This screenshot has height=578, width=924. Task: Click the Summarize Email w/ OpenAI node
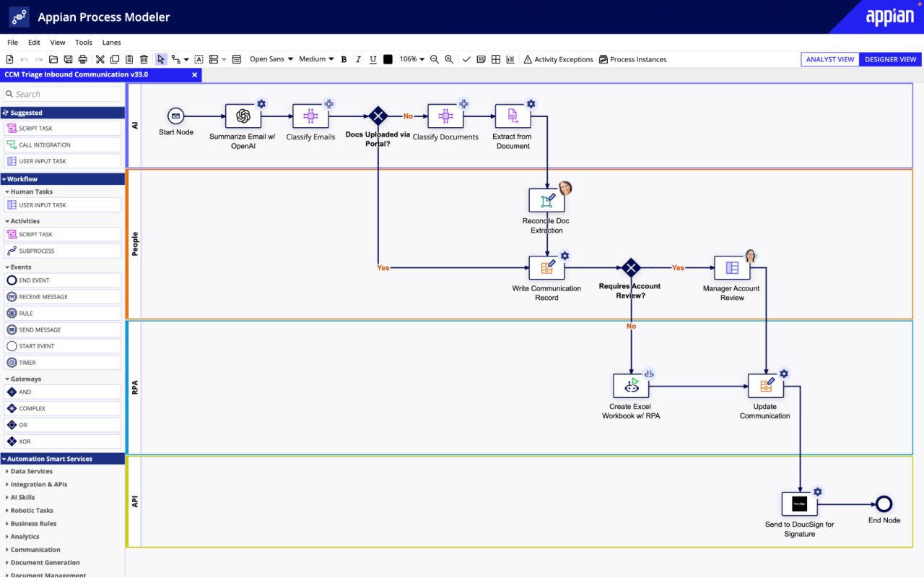[243, 116]
